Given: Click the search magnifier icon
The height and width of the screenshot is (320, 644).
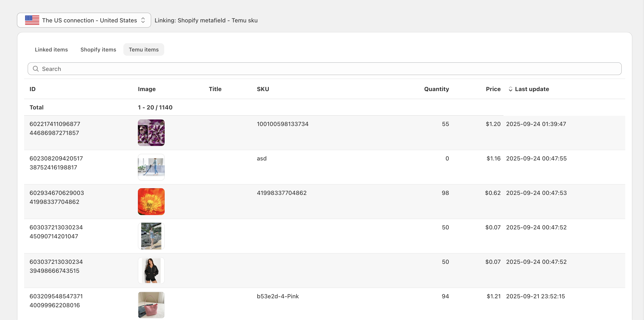Looking at the screenshot, I should point(36,69).
